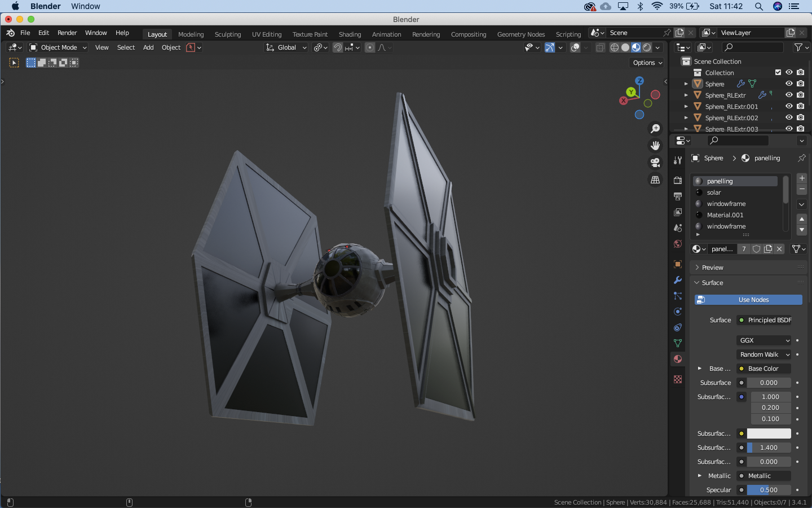
Task: Toggle the camera view gizmo
Action: (655, 163)
